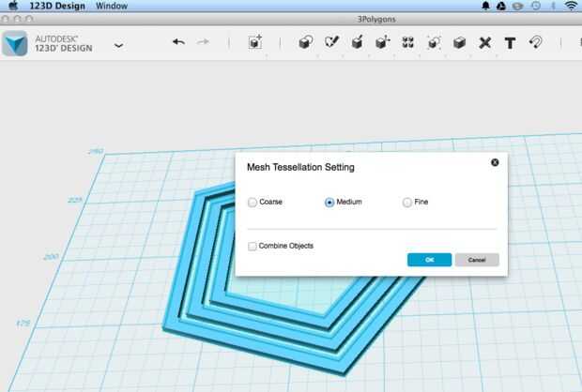Cancel the Mesh Tessellation dialog
Viewport: 582px width, 392px height.
point(477,260)
